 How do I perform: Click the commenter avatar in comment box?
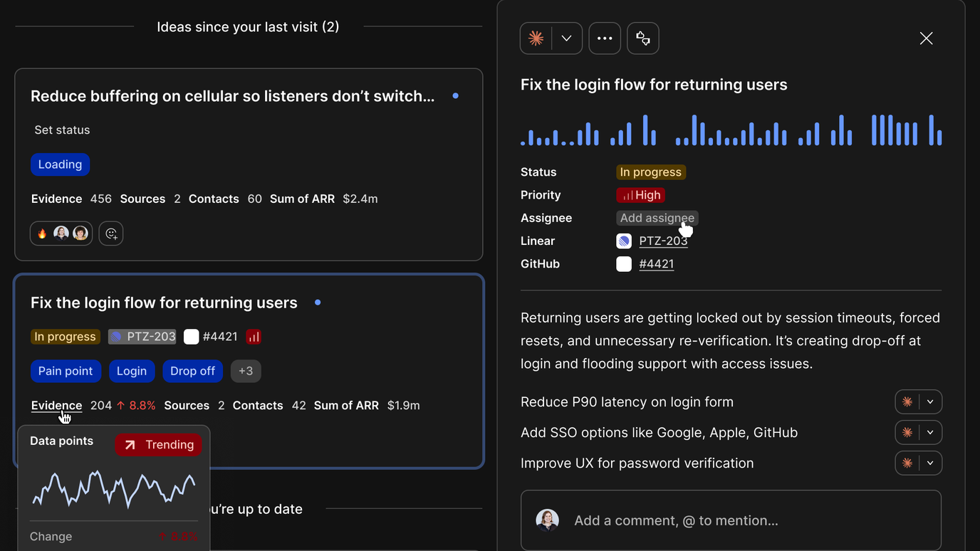(548, 520)
